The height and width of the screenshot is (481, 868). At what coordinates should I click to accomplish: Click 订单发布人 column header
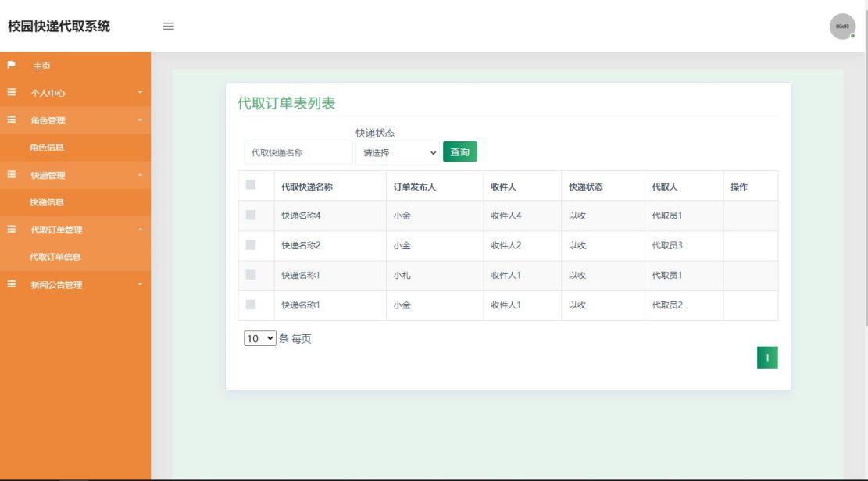(x=415, y=187)
